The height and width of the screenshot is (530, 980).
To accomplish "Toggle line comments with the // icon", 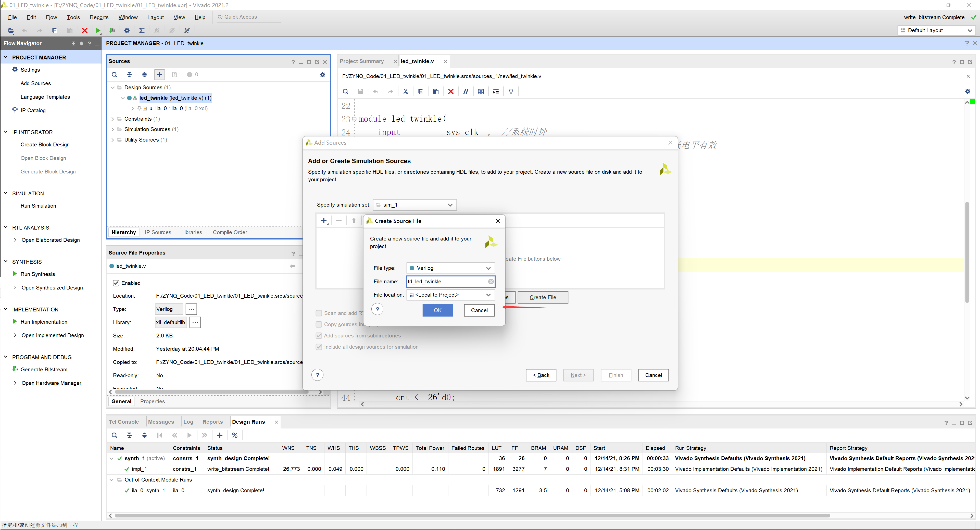I will [466, 91].
